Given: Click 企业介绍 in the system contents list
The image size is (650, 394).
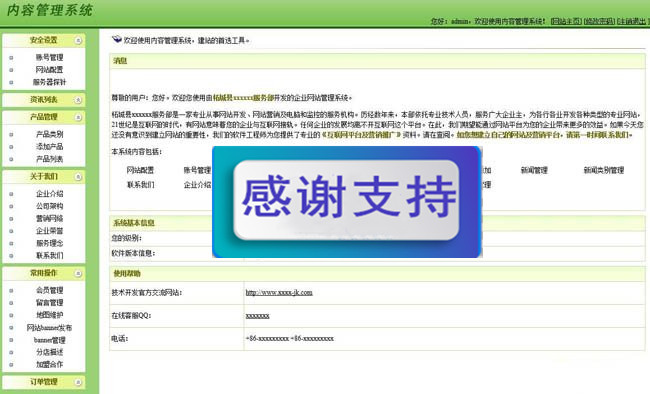Looking at the screenshot, I should coord(197,185).
